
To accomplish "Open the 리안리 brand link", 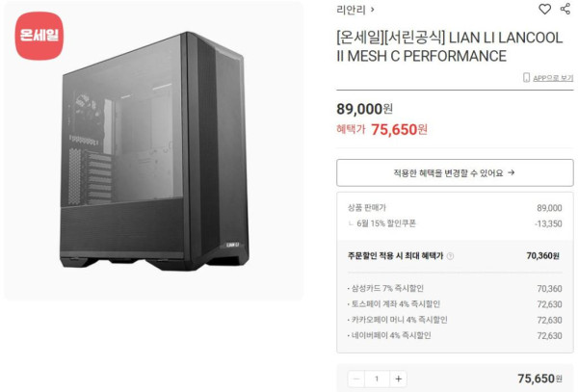I will tap(351, 10).
